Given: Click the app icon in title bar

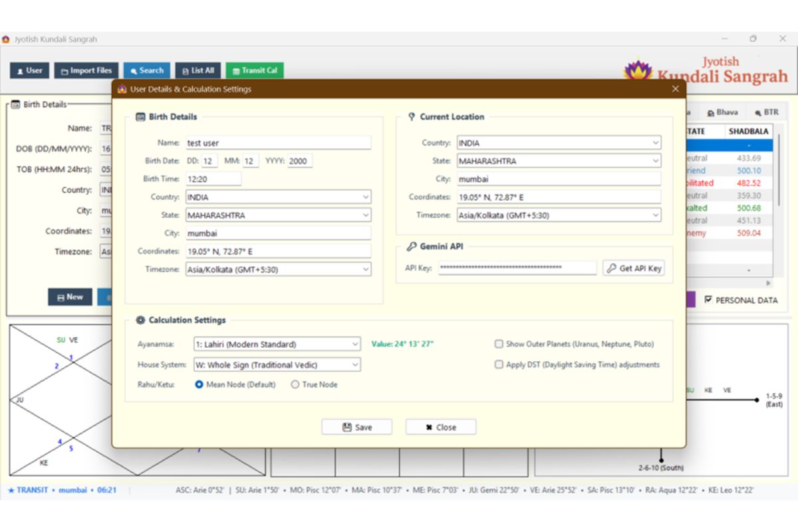Looking at the screenshot, I should pyautogui.click(x=6, y=39).
